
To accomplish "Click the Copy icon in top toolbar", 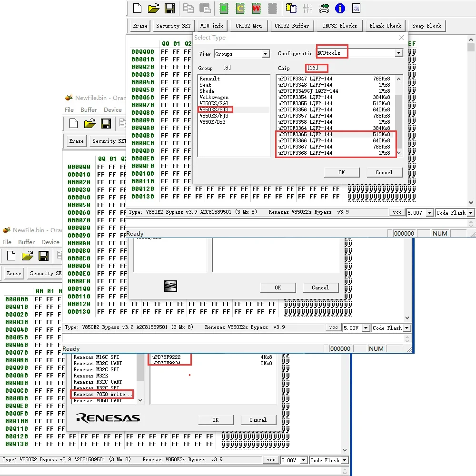I will (188, 8).
